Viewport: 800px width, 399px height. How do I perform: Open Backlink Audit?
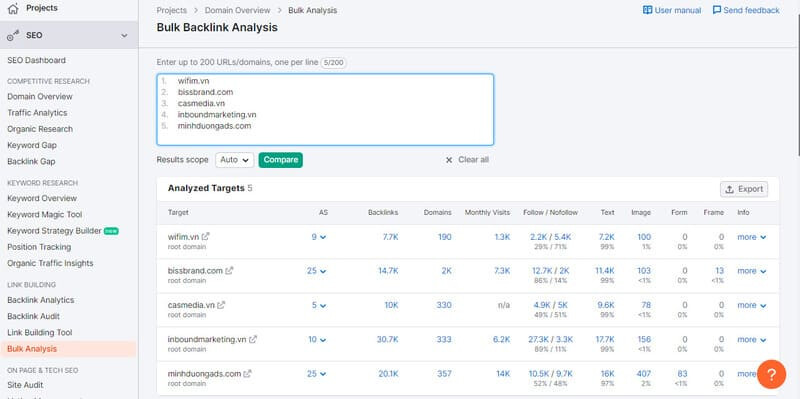(33, 316)
